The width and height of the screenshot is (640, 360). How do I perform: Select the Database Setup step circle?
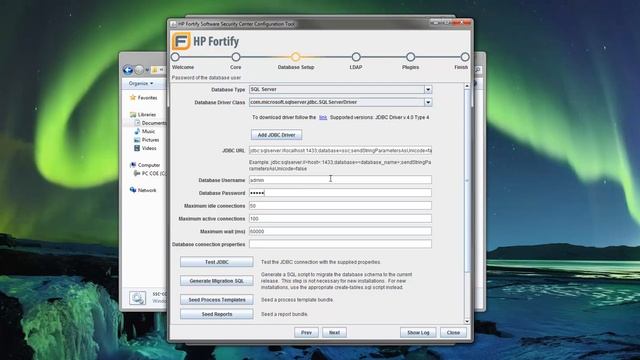click(296, 57)
